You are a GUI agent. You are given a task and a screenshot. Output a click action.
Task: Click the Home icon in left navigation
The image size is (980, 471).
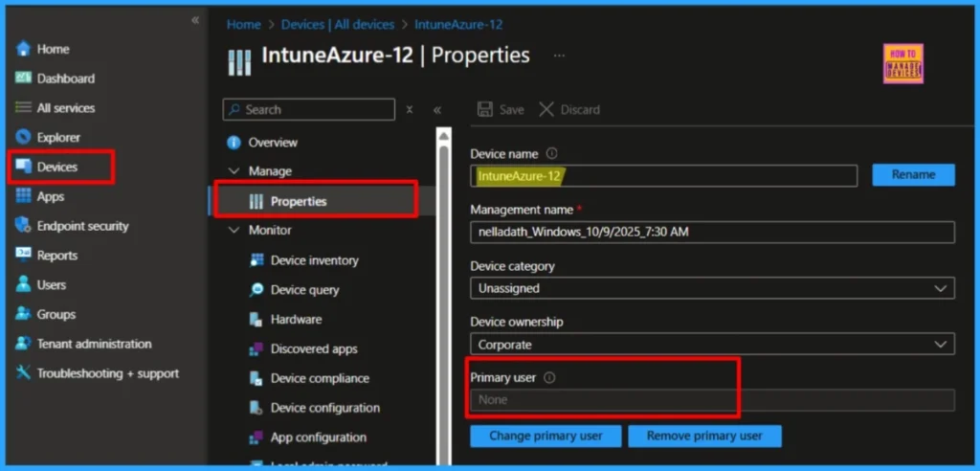tap(23, 49)
